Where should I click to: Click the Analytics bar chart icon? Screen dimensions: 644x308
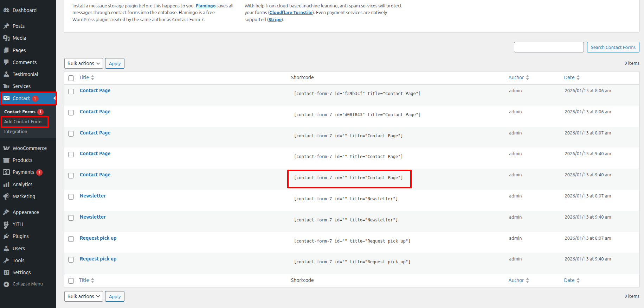tap(6, 184)
